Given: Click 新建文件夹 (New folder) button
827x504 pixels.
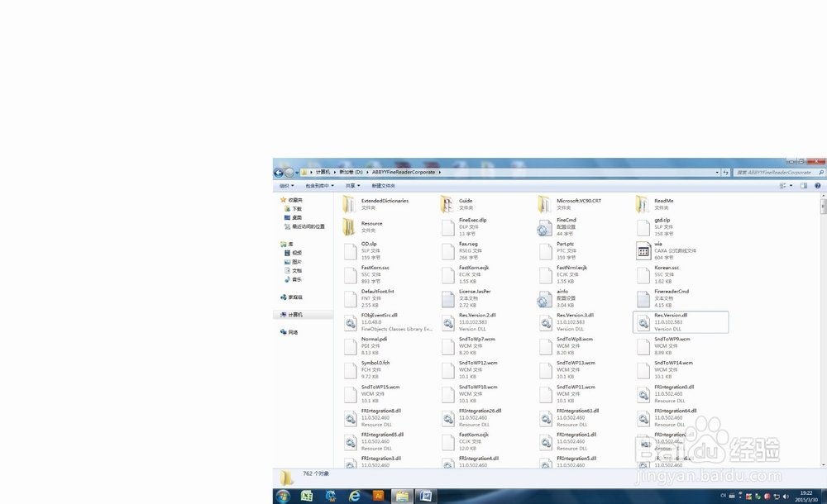Looking at the screenshot, I should [384, 186].
